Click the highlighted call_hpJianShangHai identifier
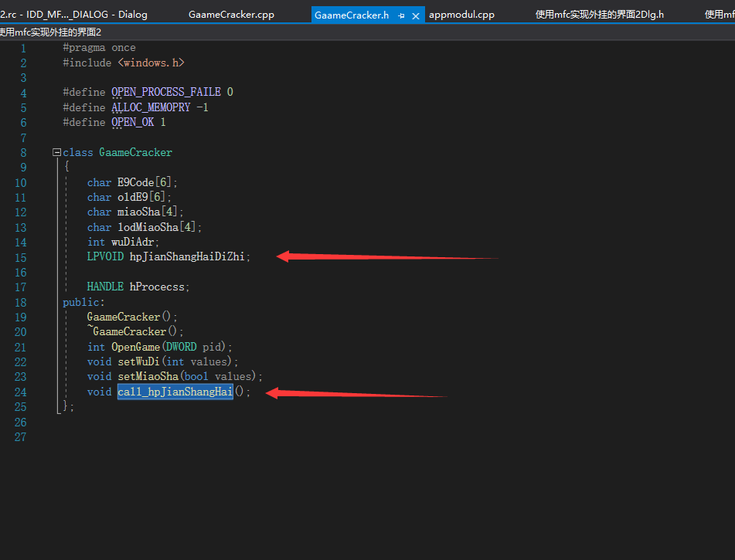Screen dimensions: 735x560 click(x=175, y=392)
